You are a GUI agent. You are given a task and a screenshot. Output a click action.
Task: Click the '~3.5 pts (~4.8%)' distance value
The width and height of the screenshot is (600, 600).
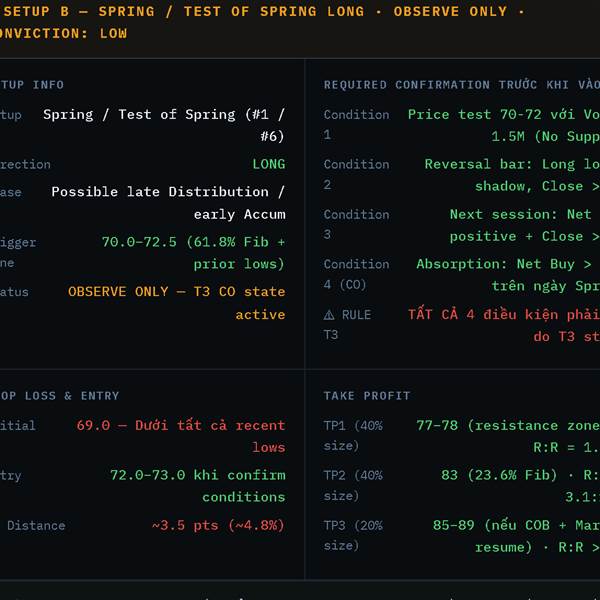(x=218, y=525)
